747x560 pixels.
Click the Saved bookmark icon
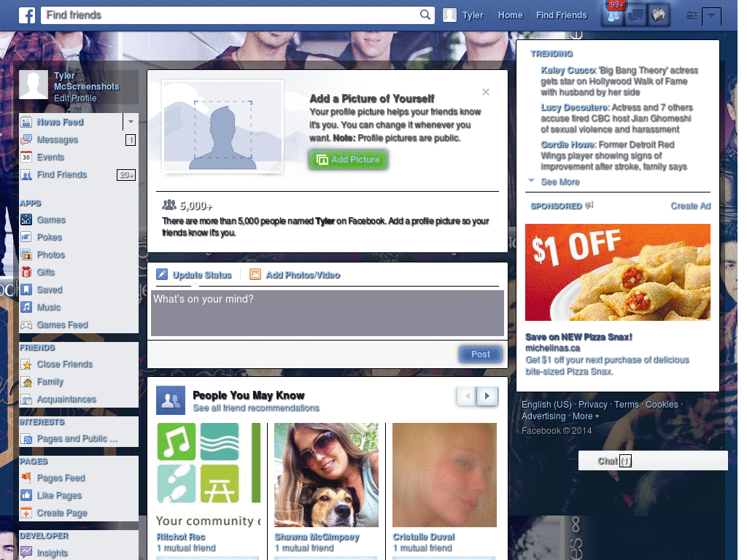click(x=26, y=289)
